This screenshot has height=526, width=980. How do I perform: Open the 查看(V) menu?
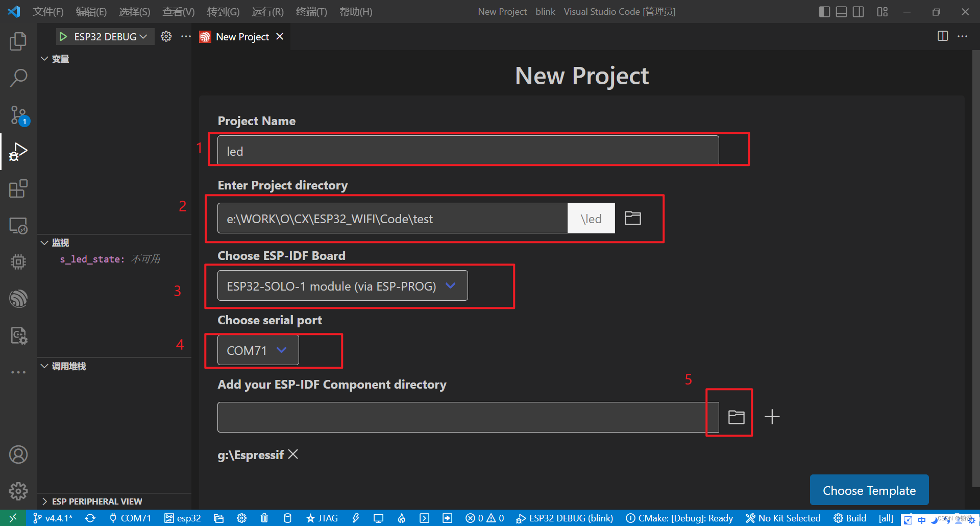coord(179,12)
